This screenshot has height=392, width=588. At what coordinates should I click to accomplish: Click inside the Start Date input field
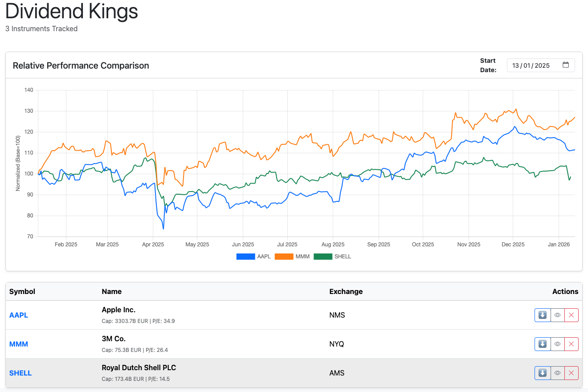click(x=532, y=65)
